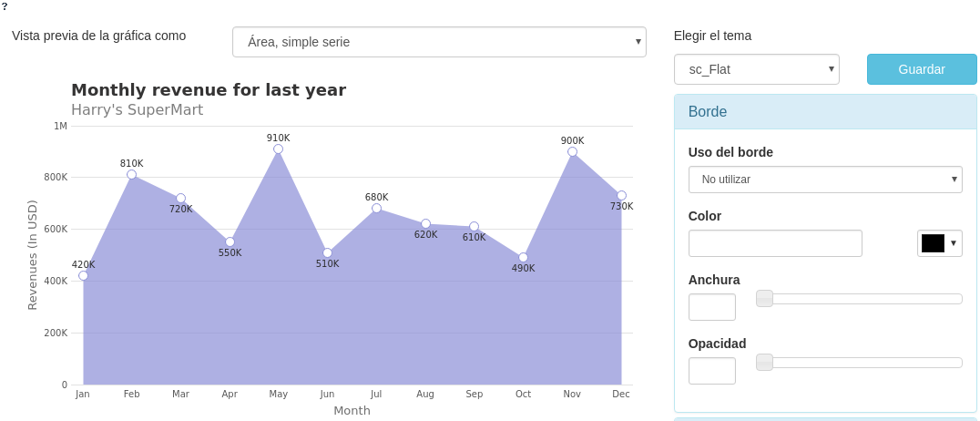Screen dimensions: 980x421
Task: Click the Opacidad value input box
Action: pyautogui.click(x=711, y=371)
